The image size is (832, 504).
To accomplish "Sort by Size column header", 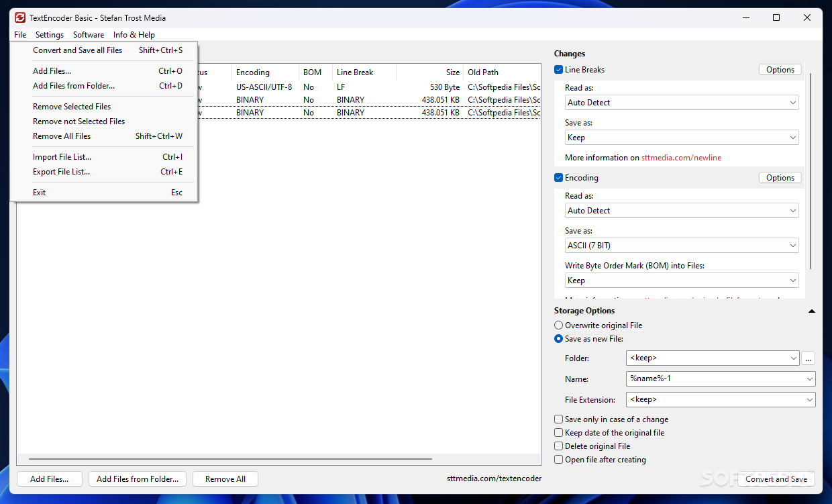I will click(x=429, y=72).
